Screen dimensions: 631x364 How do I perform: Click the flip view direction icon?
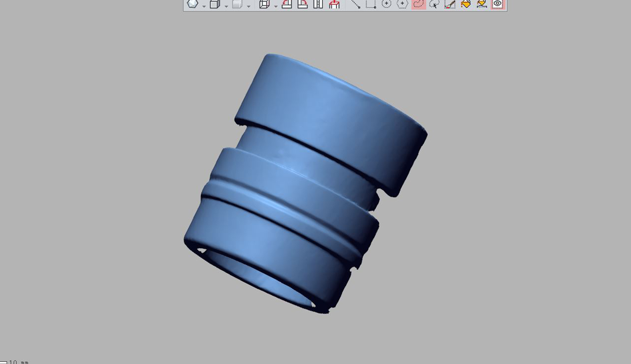318,4
